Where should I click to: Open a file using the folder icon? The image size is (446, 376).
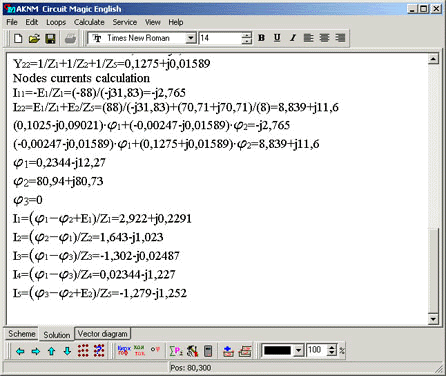click(x=34, y=38)
